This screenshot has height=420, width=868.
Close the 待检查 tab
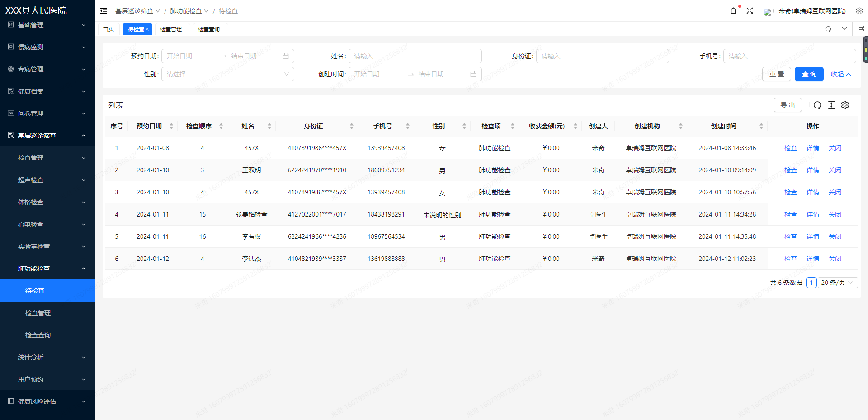[x=147, y=29]
